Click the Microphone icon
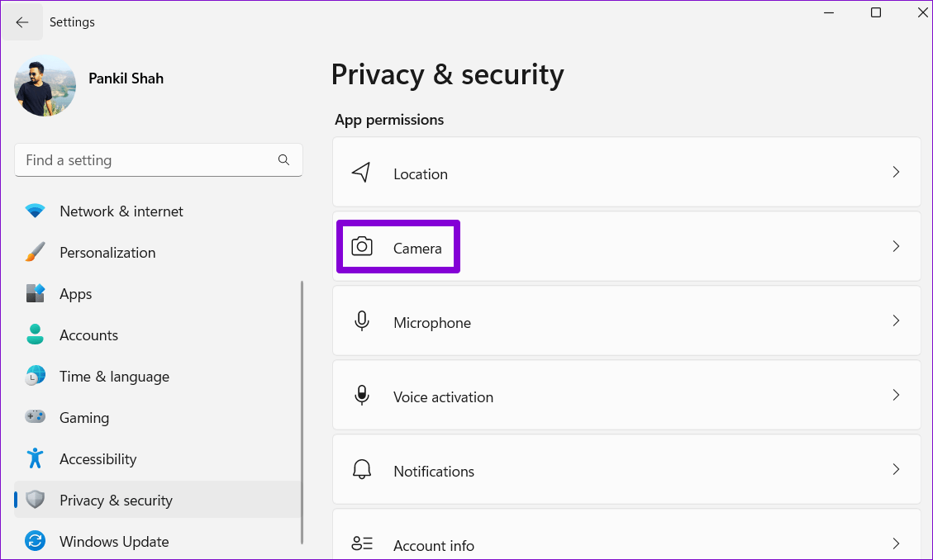Screen dimensions: 933x560 click(x=361, y=321)
